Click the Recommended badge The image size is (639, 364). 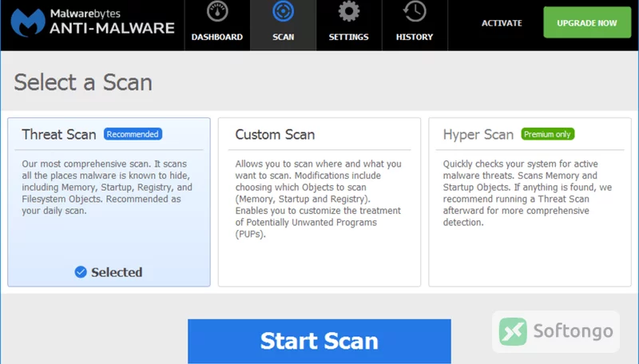[133, 134]
